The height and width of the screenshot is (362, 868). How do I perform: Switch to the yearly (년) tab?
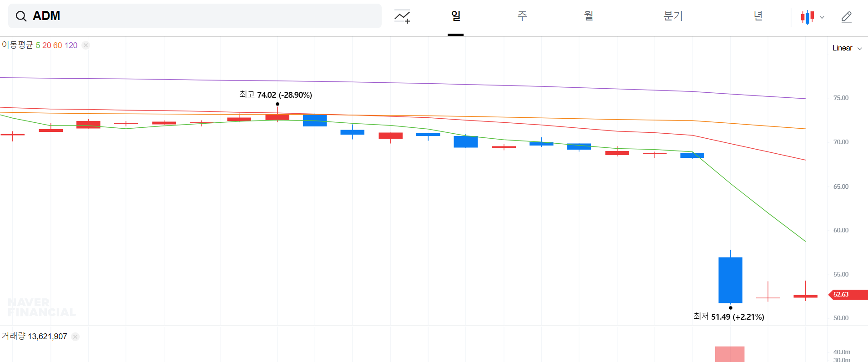point(758,16)
